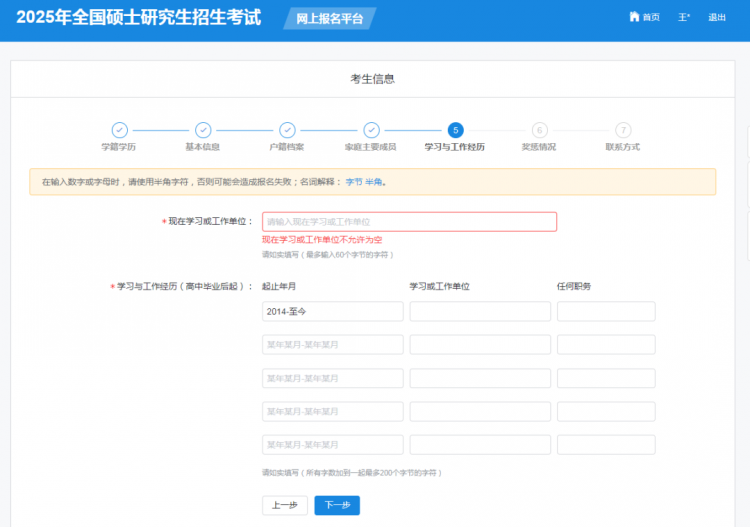
Task: Click the red error text 现在学习或工作单位不允许为空
Action: 322,240
